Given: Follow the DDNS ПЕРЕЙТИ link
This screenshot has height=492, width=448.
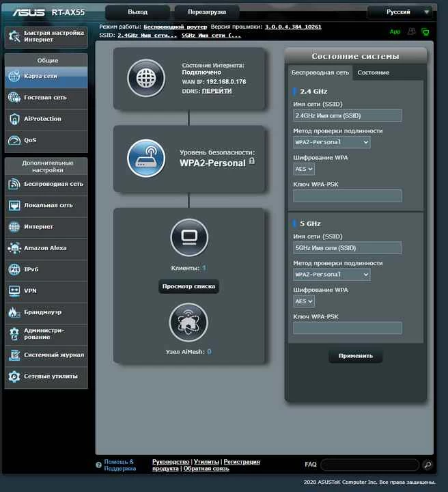Looking at the screenshot, I should (x=217, y=92).
